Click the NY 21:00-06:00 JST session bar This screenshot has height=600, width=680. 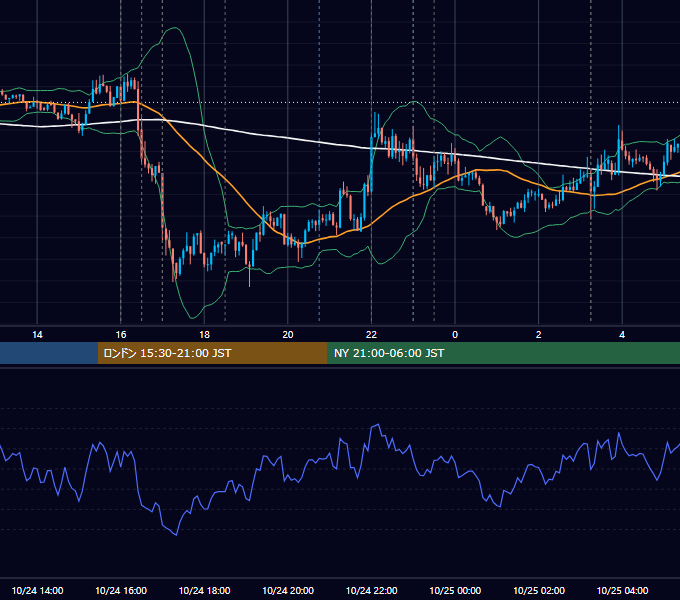pos(503,353)
